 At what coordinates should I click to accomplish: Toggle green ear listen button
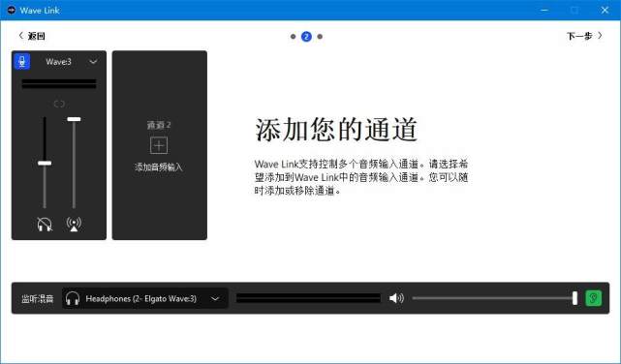[x=593, y=298]
